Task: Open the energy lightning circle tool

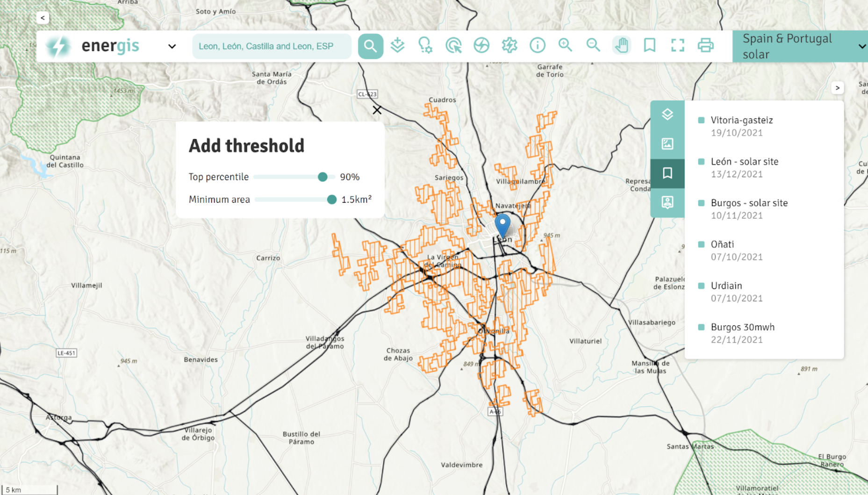Action: point(481,46)
